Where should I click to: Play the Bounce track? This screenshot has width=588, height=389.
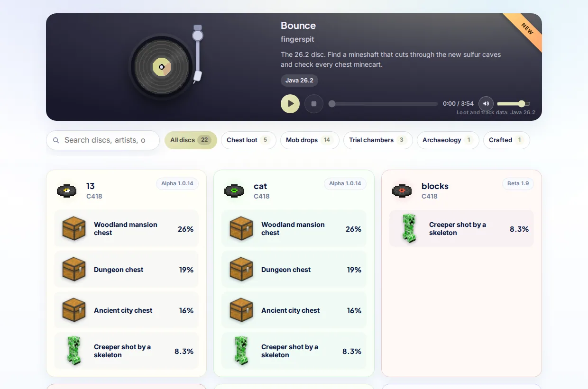click(x=290, y=104)
